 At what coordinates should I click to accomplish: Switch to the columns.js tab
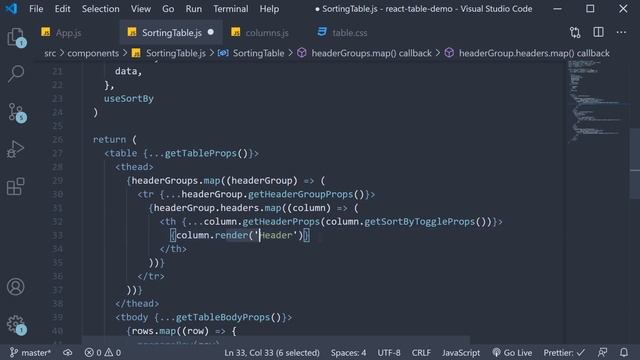point(267,33)
